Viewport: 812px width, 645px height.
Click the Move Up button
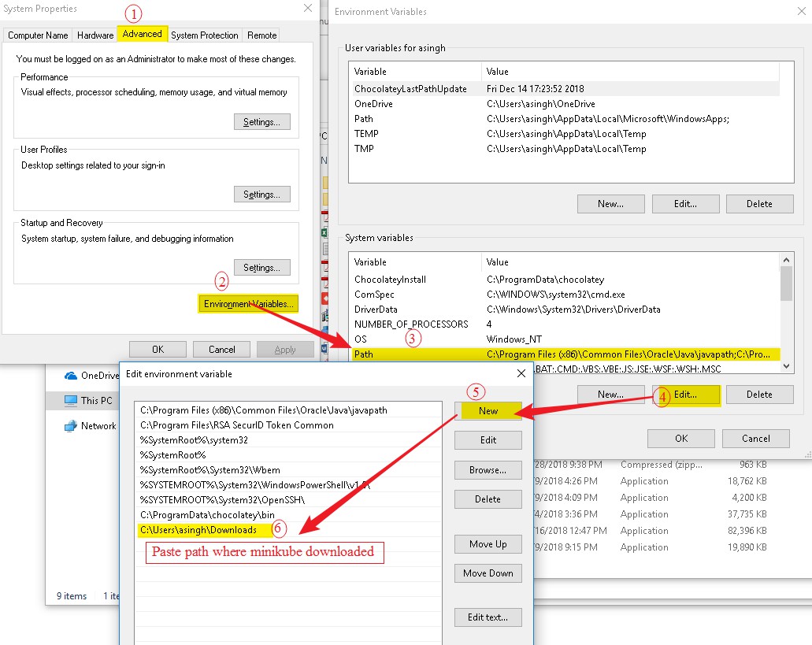click(x=488, y=544)
